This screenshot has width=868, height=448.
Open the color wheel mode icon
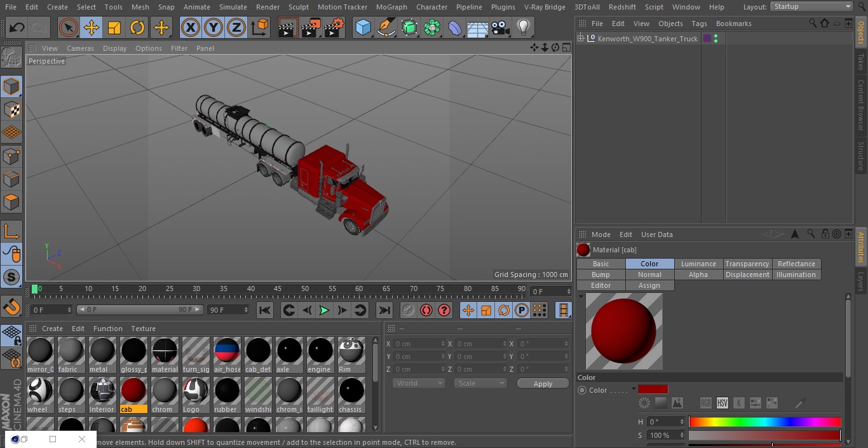click(x=644, y=403)
